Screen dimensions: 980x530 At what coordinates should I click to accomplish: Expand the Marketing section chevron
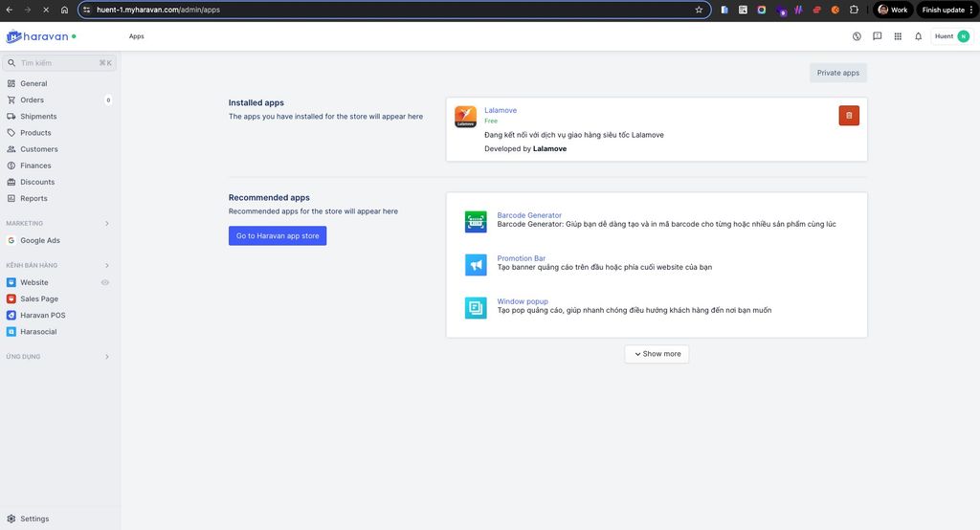click(x=106, y=224)
